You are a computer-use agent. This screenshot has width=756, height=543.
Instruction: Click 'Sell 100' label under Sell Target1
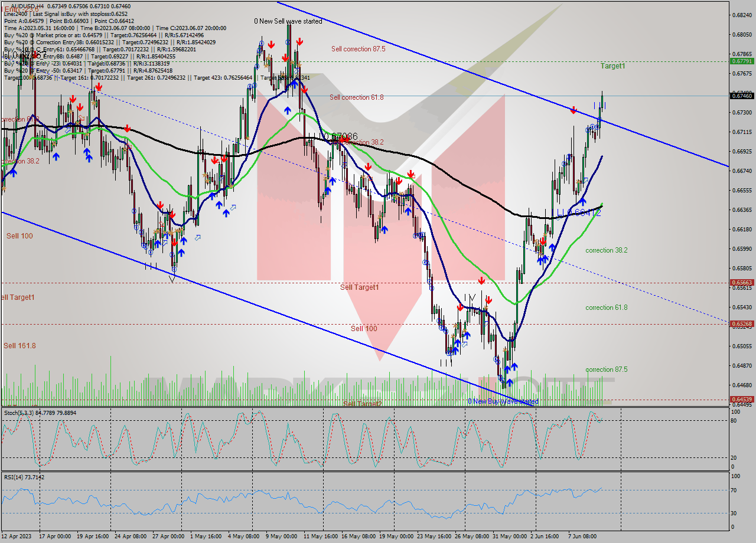(x=364, y=329)
